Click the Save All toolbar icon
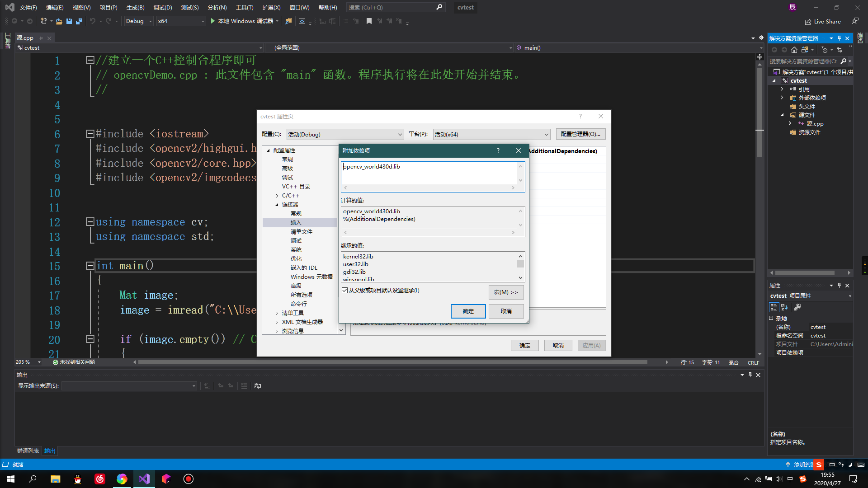This screenshot has height=488, width=868. 79,21
